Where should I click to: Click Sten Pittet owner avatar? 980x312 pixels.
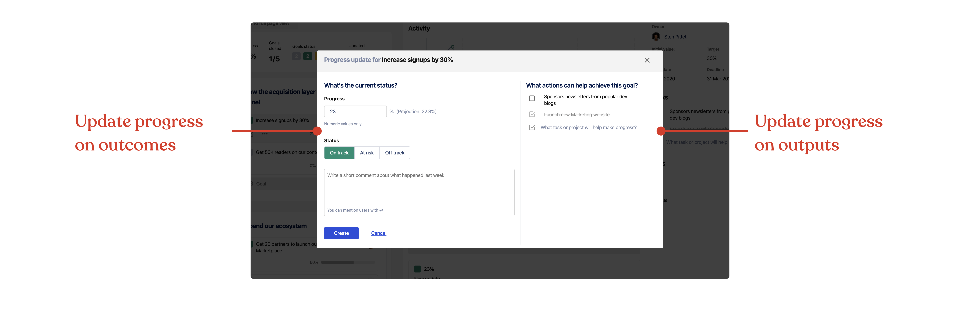656,37
